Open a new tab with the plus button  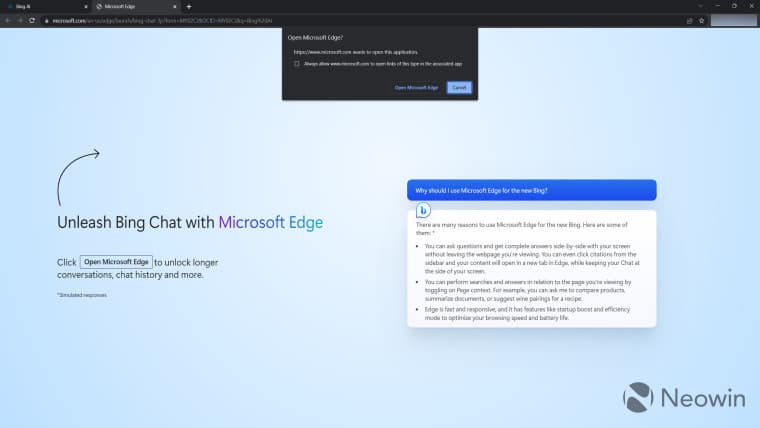pyautogui.click(x=189, y=7)
